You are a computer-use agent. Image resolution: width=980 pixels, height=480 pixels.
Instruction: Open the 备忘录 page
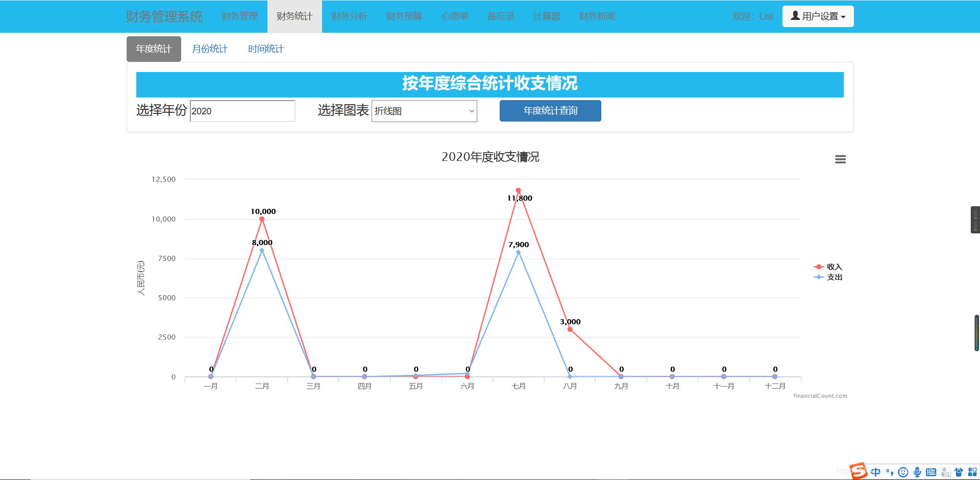[500, 16]
